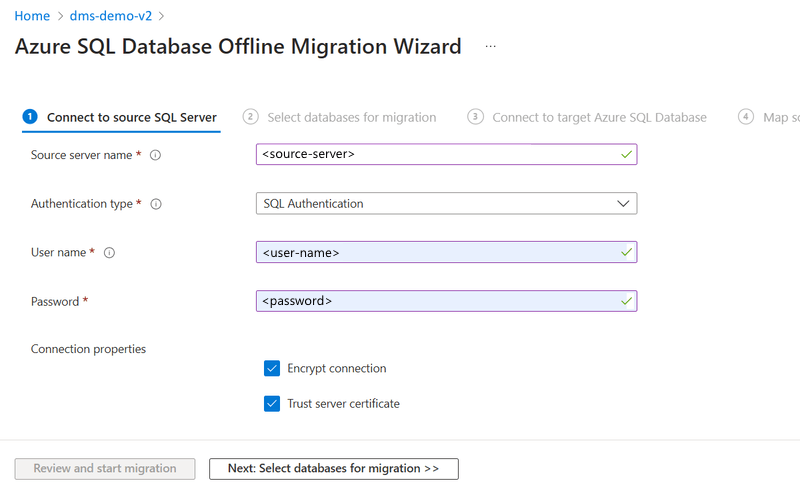Select step 1 circle icon for source connection
Viewport: 800px width, 495px height.
point(30,117)
